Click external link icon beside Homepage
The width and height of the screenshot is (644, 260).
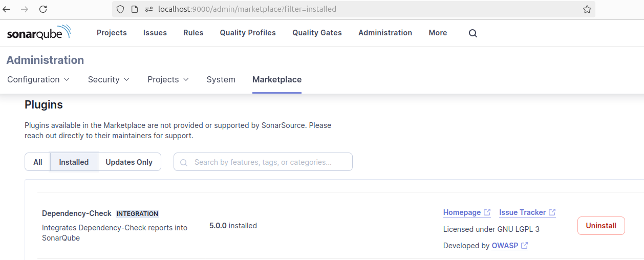coord(487,212)
